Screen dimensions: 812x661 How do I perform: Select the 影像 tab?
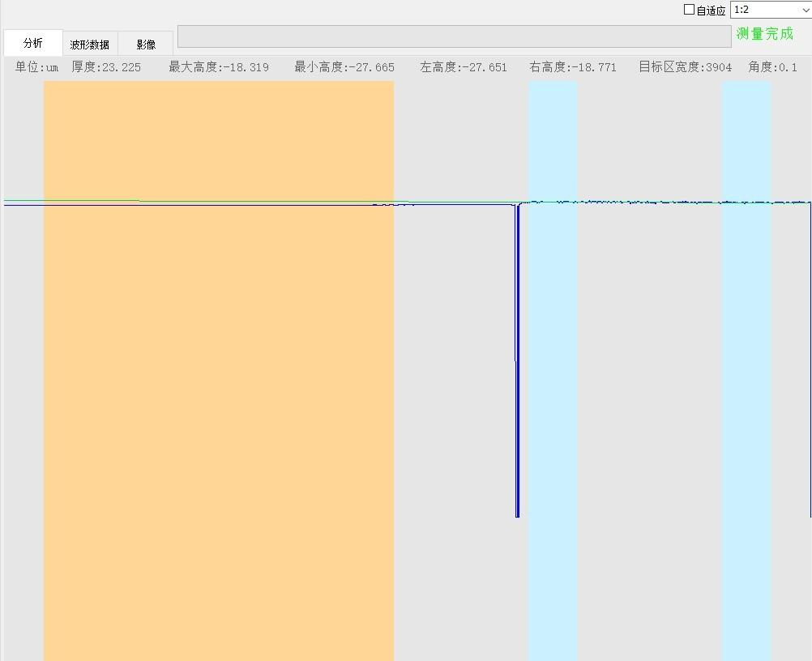(x=146, y=45)
